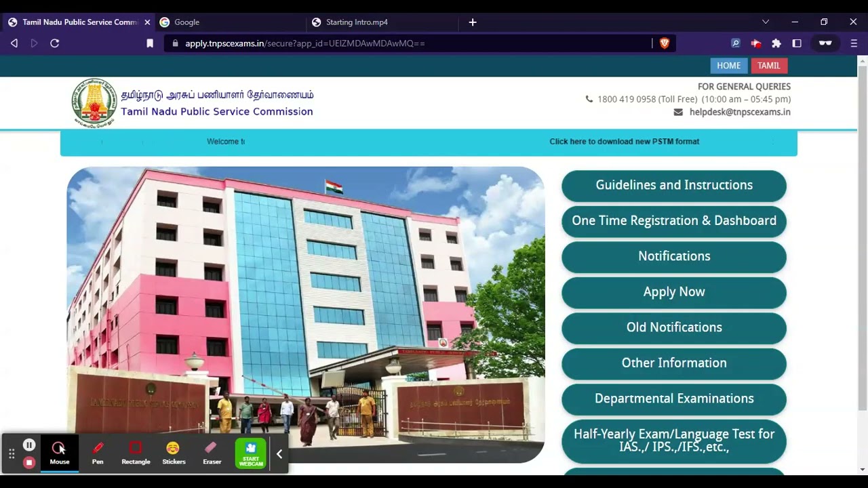Image resolution: width=868 pixels, height=488 pixels.
Task: Click the magnifier extension icon in the toolbar
Action: 736,43
